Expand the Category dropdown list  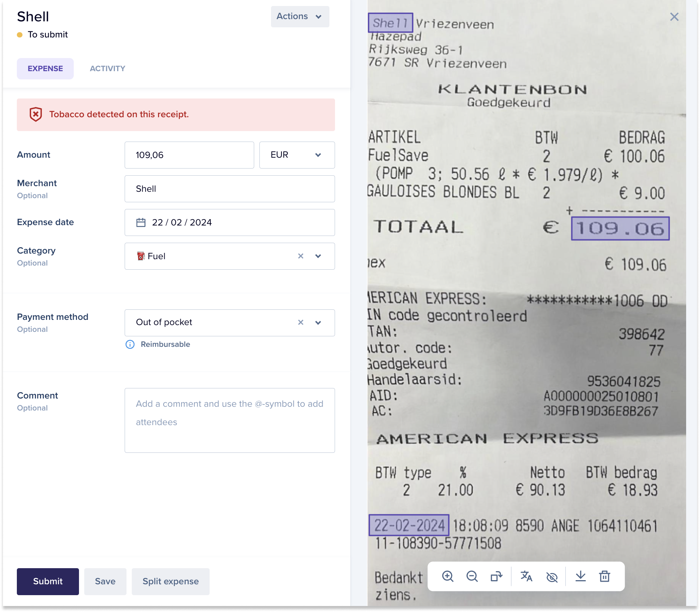click(318, 256)
